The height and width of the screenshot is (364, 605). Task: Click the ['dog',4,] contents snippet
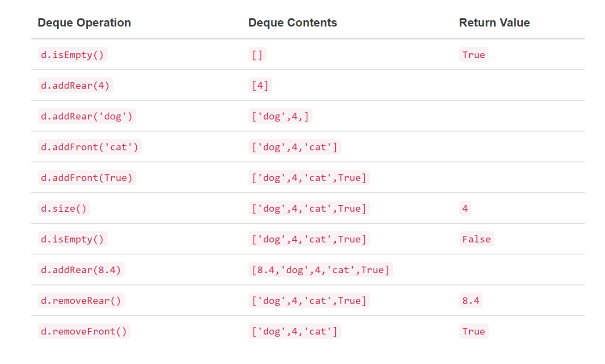coord(280,116)
